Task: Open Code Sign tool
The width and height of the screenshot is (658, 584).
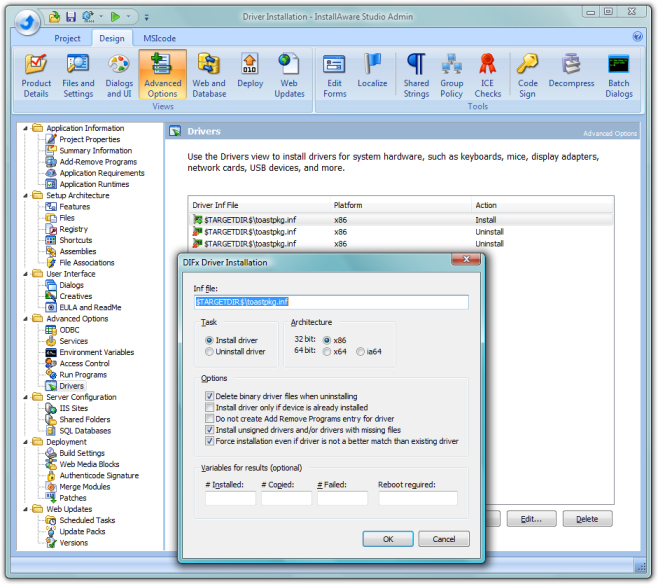Action: (x=527, y=76)
